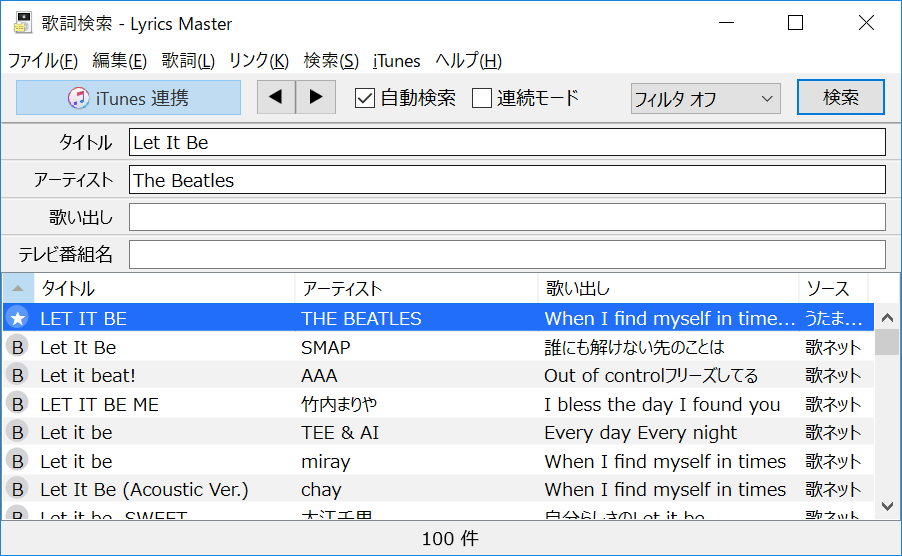Toggle the 自動検索 checkbox
The width and height of the screenshot is (902, 556).
pos(365,98)
